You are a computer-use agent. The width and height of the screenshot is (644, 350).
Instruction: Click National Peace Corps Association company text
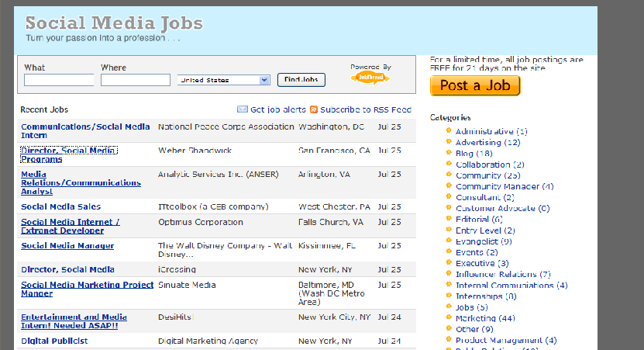(226, 126)
